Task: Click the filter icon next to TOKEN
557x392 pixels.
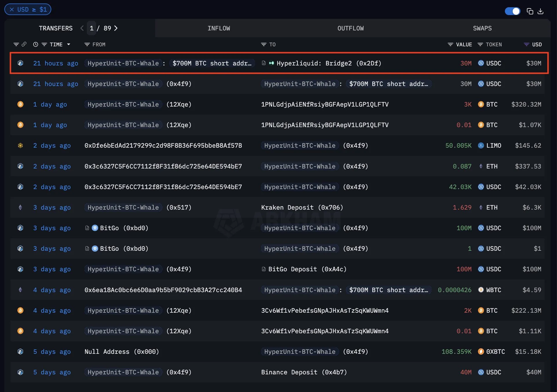Action: pyautogui.click(x=480, y=44)
